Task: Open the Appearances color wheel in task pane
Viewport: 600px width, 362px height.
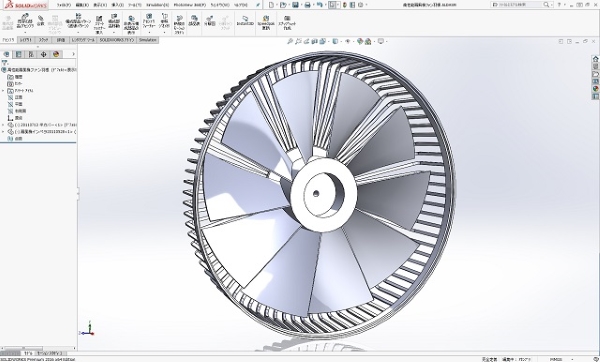Action: tap(595, 89)
